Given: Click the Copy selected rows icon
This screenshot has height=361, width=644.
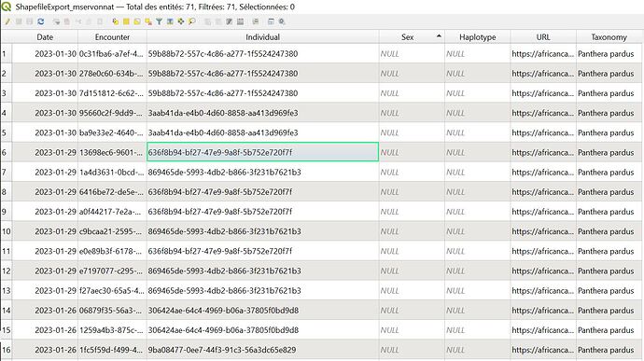Looking at the screenshot, I should click(x=89, y=21).
